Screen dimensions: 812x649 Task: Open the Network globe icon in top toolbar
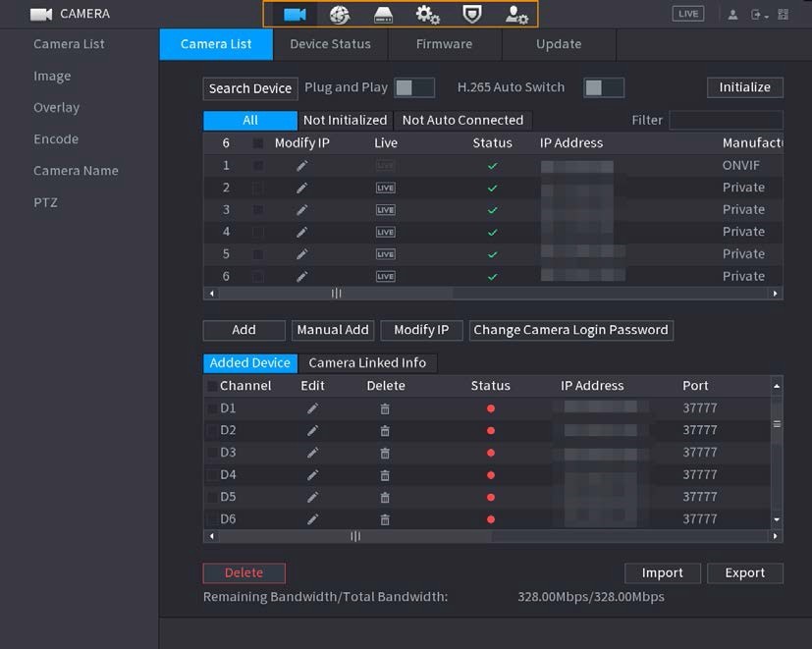pos(340,15)
